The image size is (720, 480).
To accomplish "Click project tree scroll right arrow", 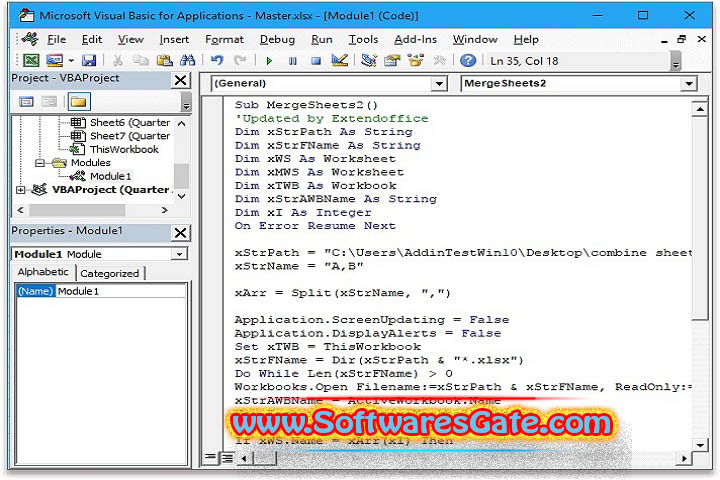I will (164, 210).
